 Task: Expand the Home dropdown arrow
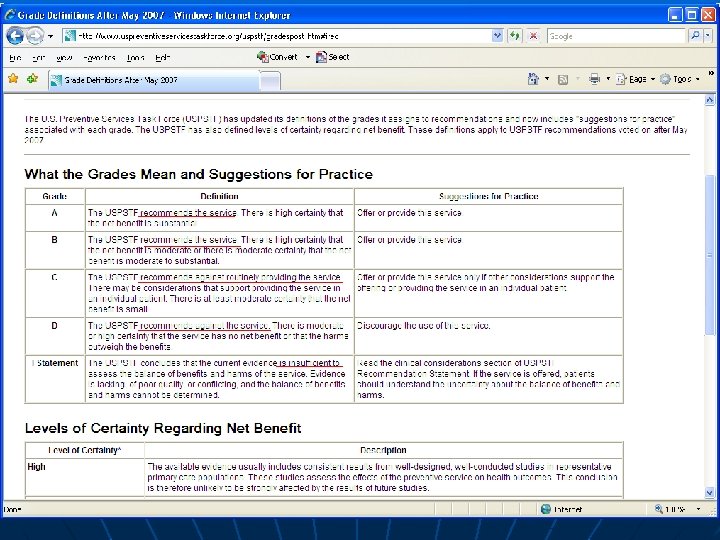pyautogui.click(x=547, y=79)
